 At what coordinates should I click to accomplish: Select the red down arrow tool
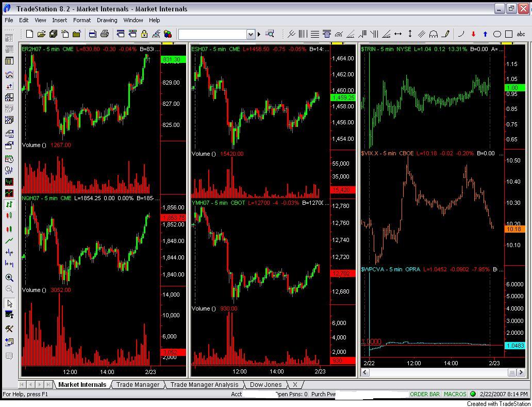(474, 34)
